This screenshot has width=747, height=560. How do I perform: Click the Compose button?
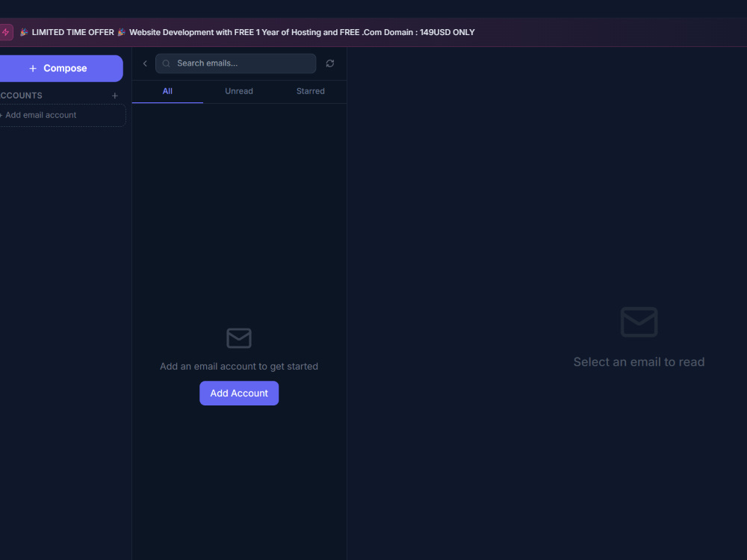(61, 68)
